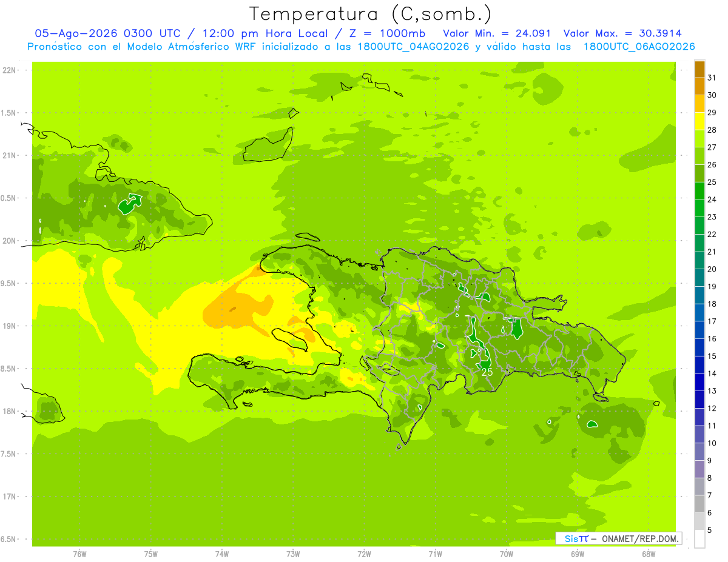Image resolution: width=728 pixels, height=562 pixels.
Task: Click the latitude label '9.5N'
Action: click(9, 283)
